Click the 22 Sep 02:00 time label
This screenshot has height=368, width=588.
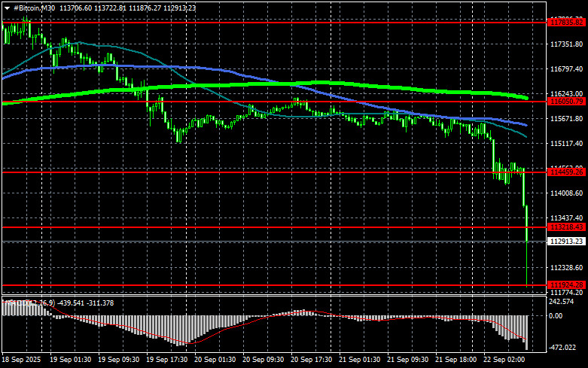504,360
